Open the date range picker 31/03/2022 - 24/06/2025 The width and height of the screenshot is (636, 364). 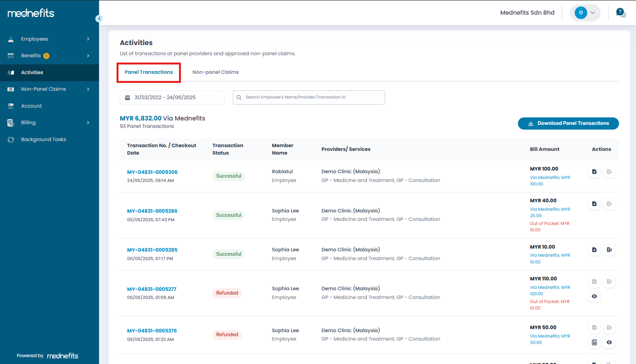pyautogui.click(x=172, y=98)
